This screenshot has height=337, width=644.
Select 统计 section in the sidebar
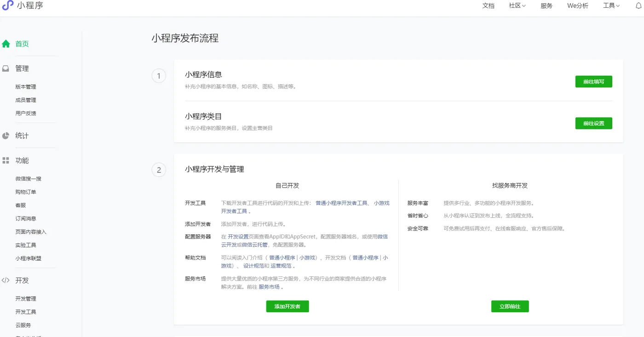22,136
